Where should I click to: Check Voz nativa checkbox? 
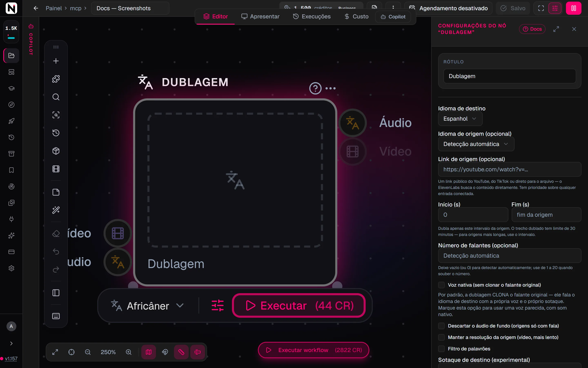tap(441, 285)
